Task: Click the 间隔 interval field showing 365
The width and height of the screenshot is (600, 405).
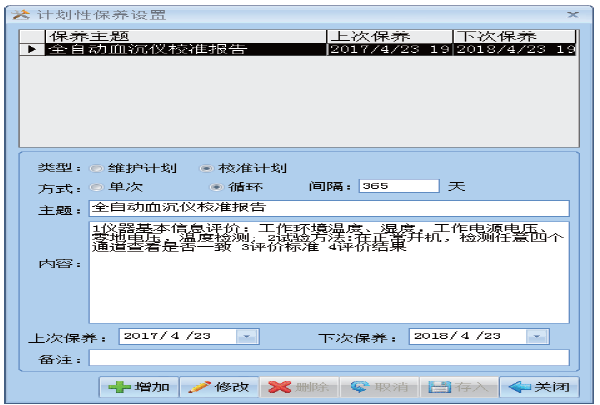Action: pos(398,186)
